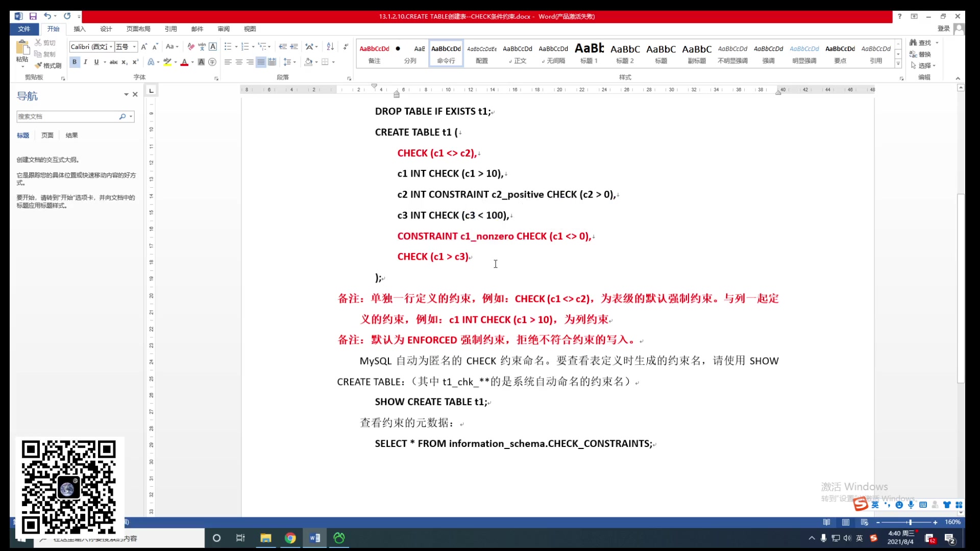980x551 pixels.
Task: Click the Save icon in quick access toolbar
Action: pyautogui.click(x=33, y=16)
